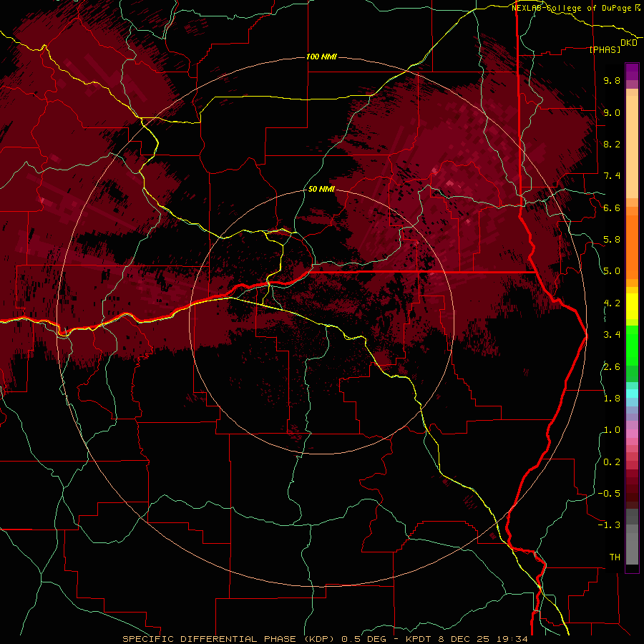
Task: Click the 9.0 scale value
Action: point(612,112)
